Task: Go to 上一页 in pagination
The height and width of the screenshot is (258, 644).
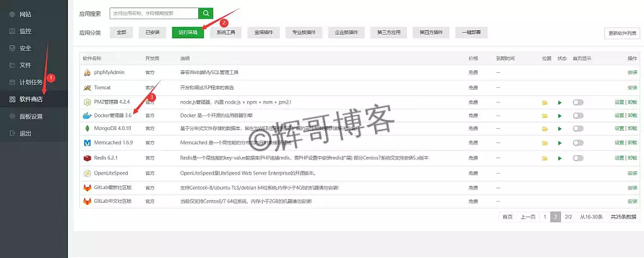Action: point(528,217)
